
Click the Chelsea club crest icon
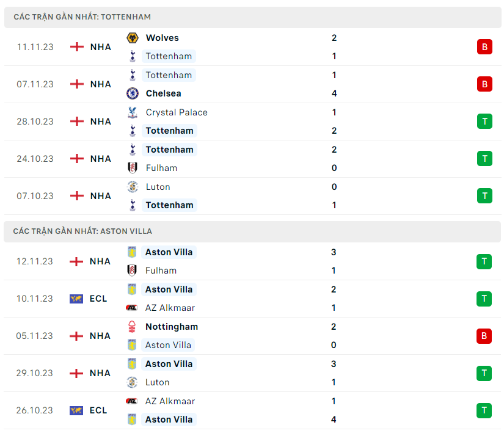point(132,93)
